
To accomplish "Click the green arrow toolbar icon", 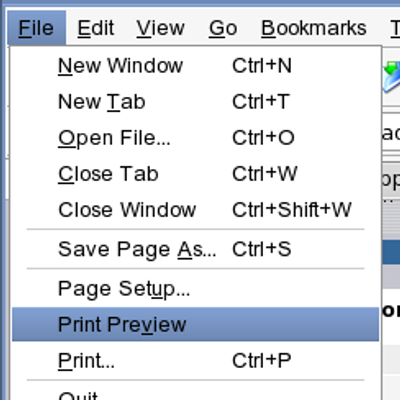I will click(392, 76).
